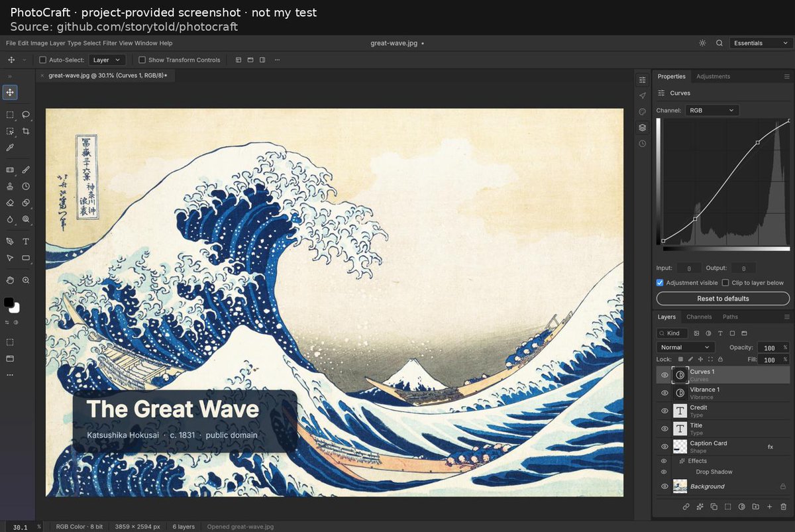Open the File menu
Screen dimensions: 795x532
pos(11,43)
